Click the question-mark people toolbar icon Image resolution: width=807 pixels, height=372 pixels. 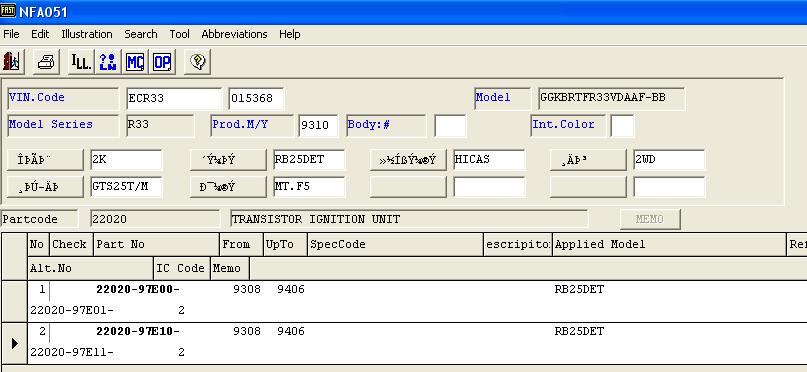pyautogui.click(x=108, y=62)
